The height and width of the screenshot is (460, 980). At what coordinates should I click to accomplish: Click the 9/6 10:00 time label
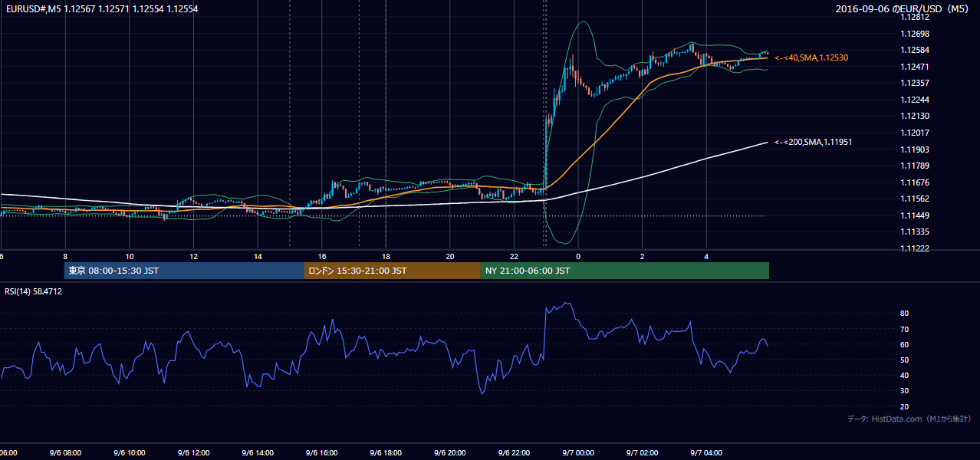(x=130, y=453)
